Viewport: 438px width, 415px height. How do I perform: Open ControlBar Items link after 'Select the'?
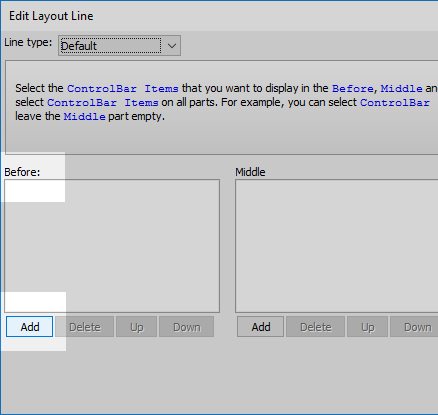tap(123, 89)
